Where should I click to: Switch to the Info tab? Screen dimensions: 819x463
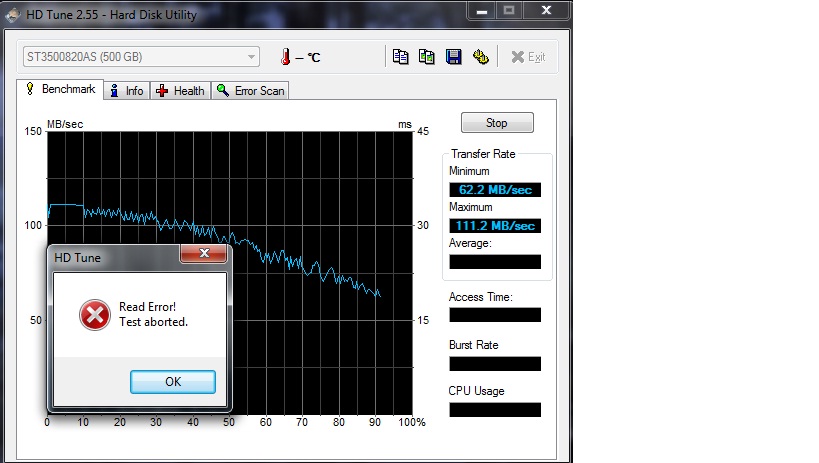127,91
